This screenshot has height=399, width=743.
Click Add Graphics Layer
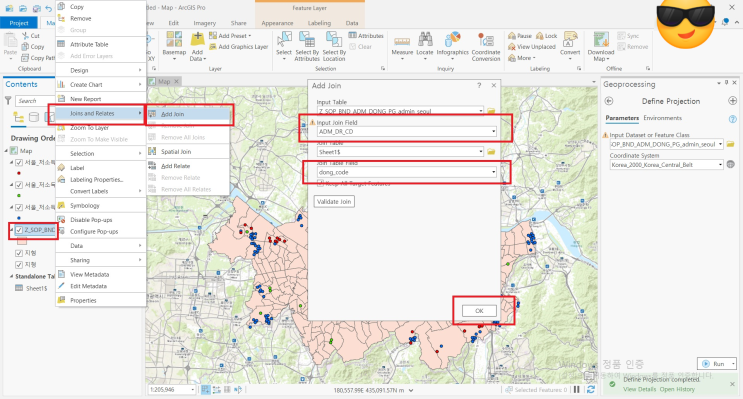pos(239,47)
